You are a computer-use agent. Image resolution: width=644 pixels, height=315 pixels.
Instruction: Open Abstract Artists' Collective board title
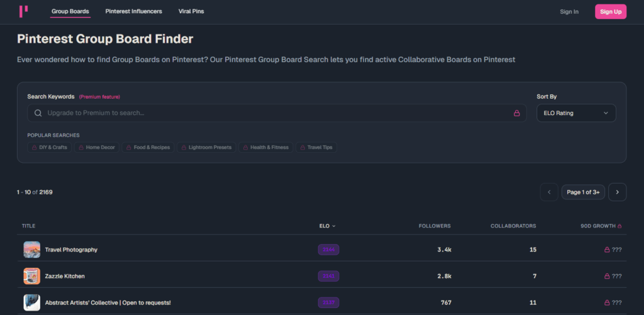pyautogui.click(x=108, y=302)
